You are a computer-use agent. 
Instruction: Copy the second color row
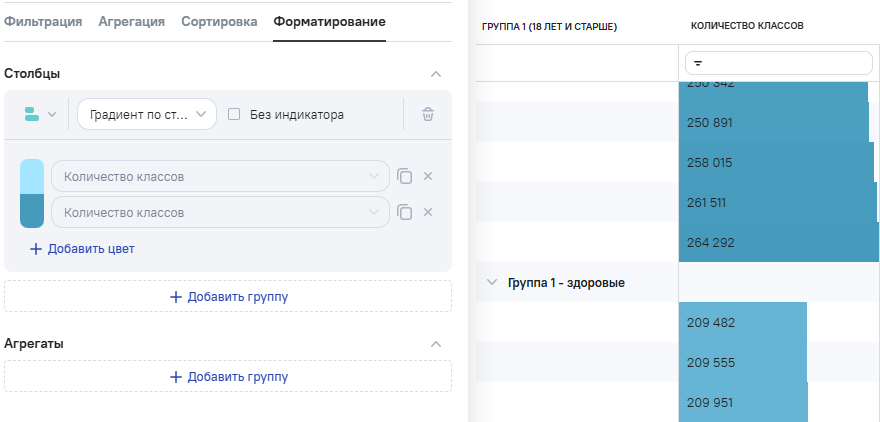pyautogui.click(x=404, y=212)
